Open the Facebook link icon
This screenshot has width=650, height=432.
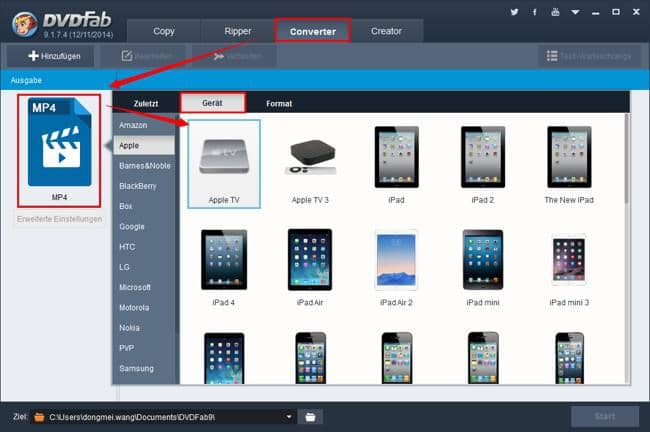535,12
